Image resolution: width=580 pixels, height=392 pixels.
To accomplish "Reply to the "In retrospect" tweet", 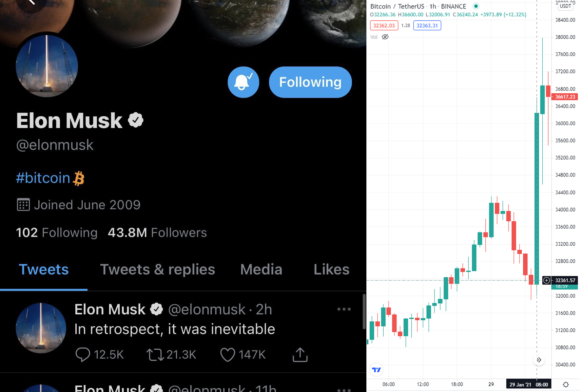I will 83,355.
